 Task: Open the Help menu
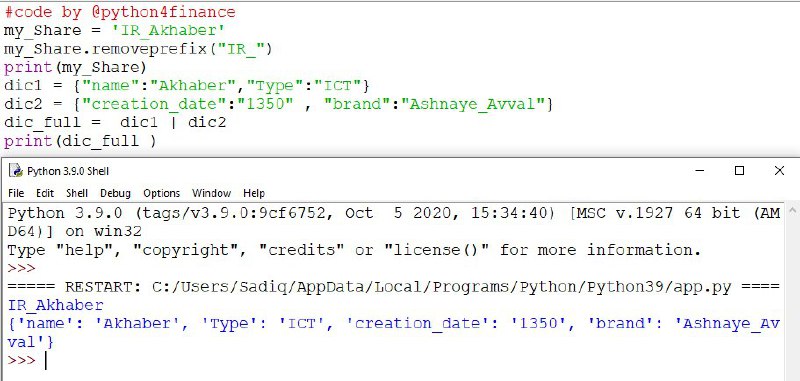(x=254, y=193)
